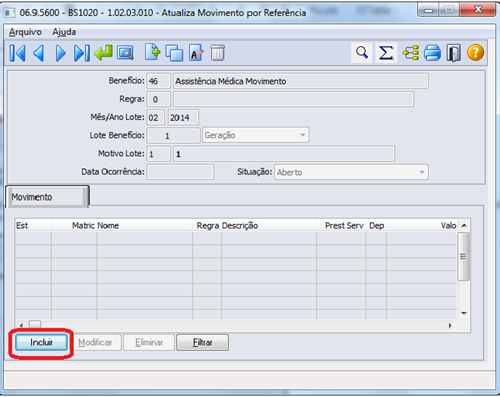Click the grid's scroll down arrow
The width and height of the screenshot is (500, 397).
point(464,313)
